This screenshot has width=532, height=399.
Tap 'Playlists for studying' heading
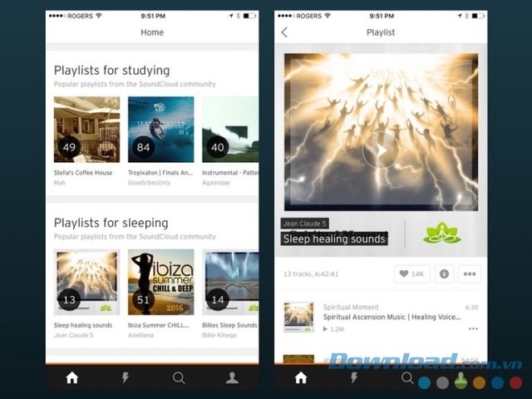pyautogui.click(x=112, y=71)
